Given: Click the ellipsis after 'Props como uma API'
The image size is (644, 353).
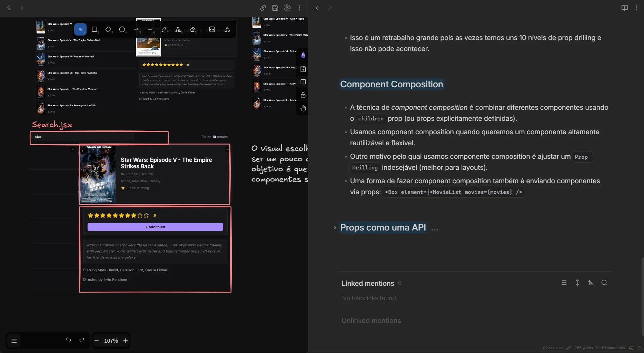Looking at the screenshot, I should point(435,229).
